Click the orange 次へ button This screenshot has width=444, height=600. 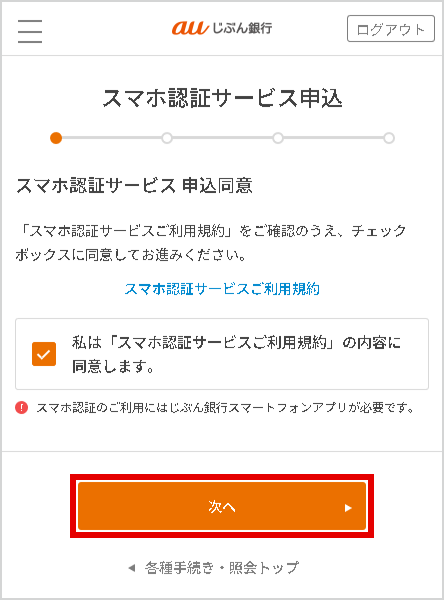(222, 506)
